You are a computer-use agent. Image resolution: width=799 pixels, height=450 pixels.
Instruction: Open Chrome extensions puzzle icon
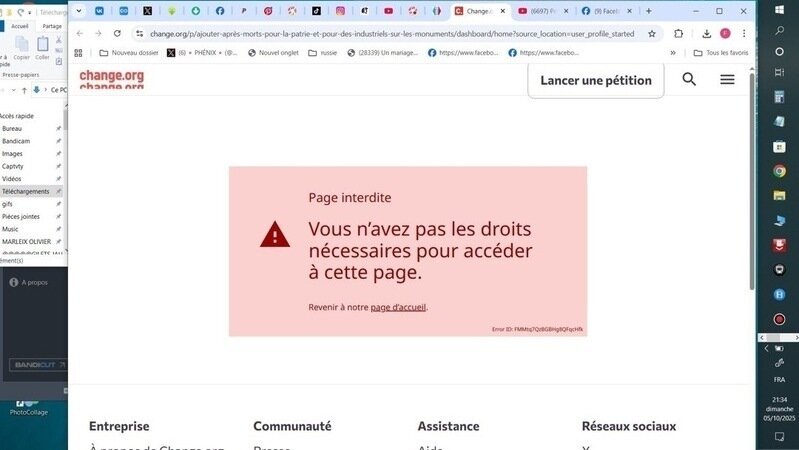(678, 34)
